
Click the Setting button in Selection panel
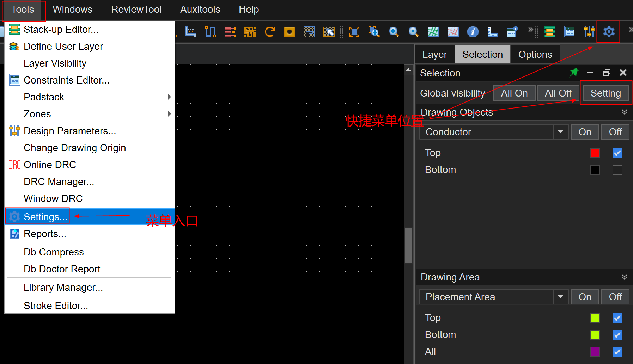[x=605, y=93]
